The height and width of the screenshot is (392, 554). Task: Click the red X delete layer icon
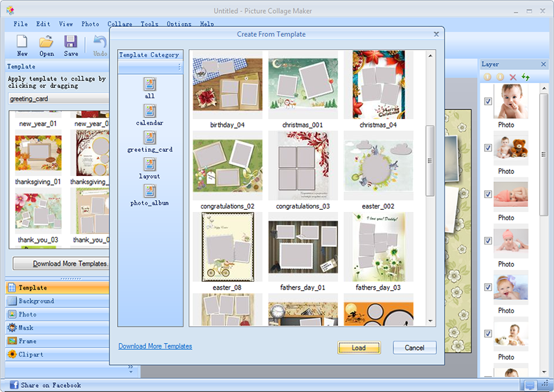pyautogui.click(x=513, y=77)
